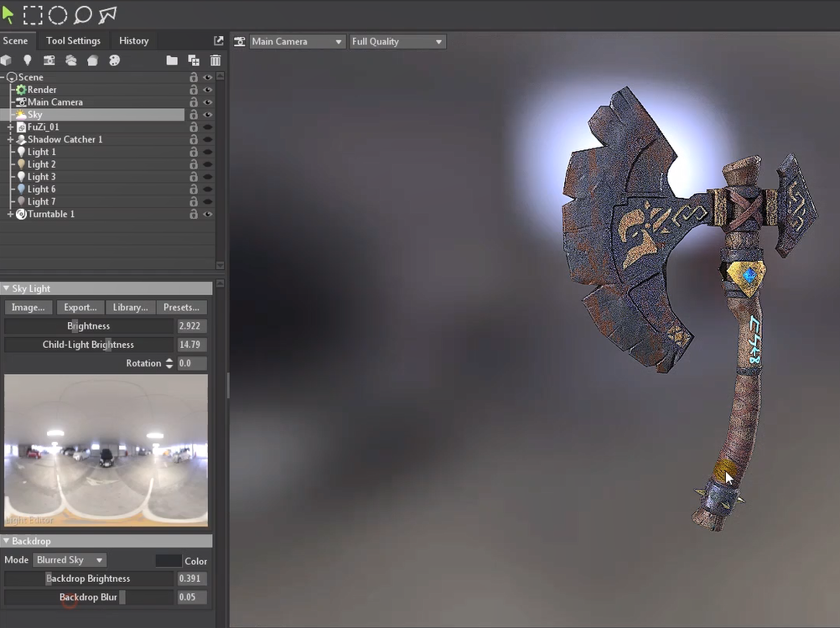Toggle lock on Main Camera

click(194, 102)
